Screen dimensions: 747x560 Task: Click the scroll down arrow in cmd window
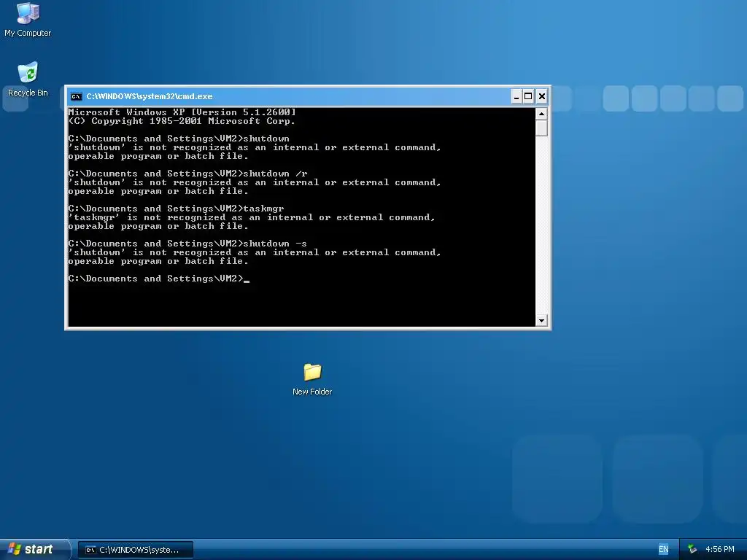541,321
